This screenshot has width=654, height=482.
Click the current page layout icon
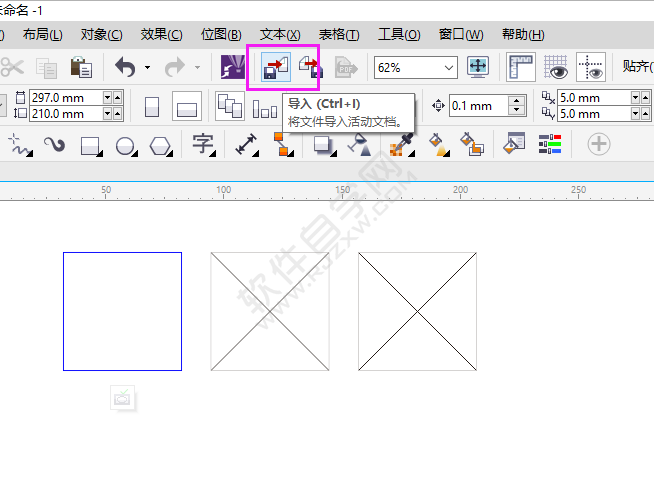pyautogui.click(x=265, y=108)
